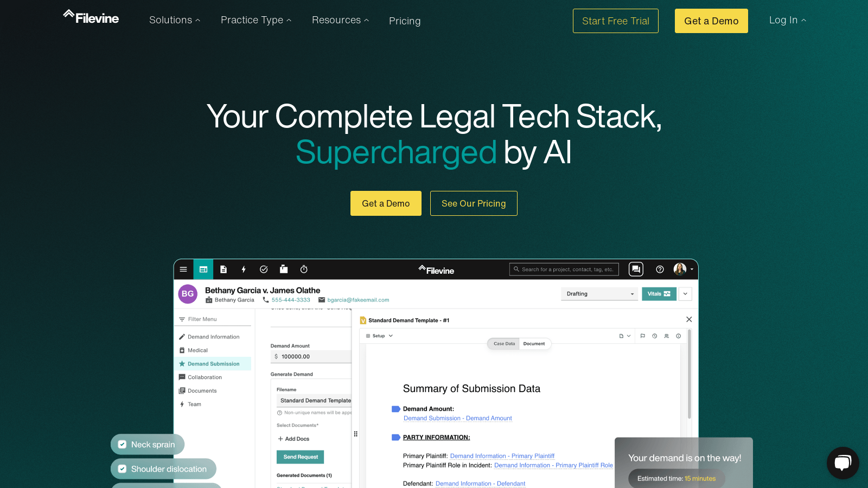868x488 pixels.
Task: Click the project search input field
Action: [x=564, y=269]
